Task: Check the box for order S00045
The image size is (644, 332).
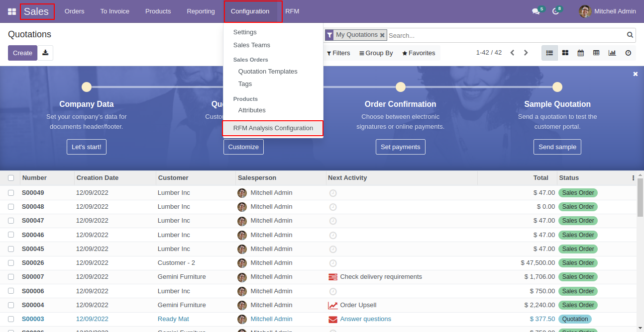Action: (11, 249)
